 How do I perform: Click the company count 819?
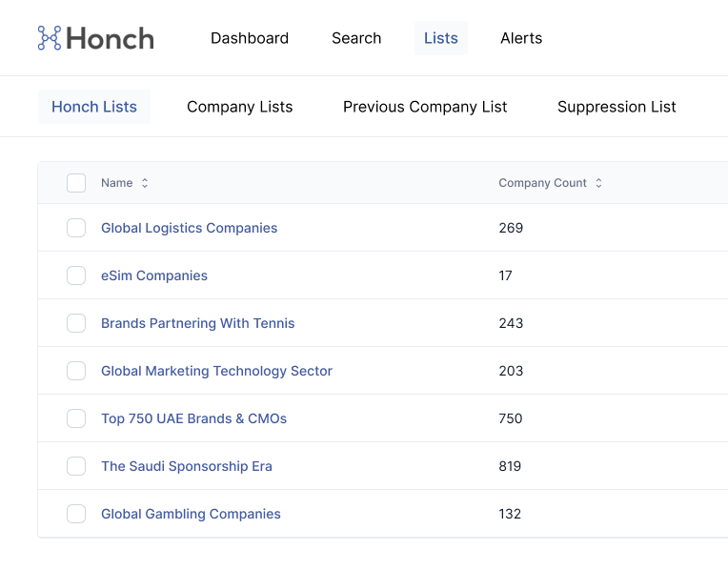pyautogui.click(x=510, y=466)
